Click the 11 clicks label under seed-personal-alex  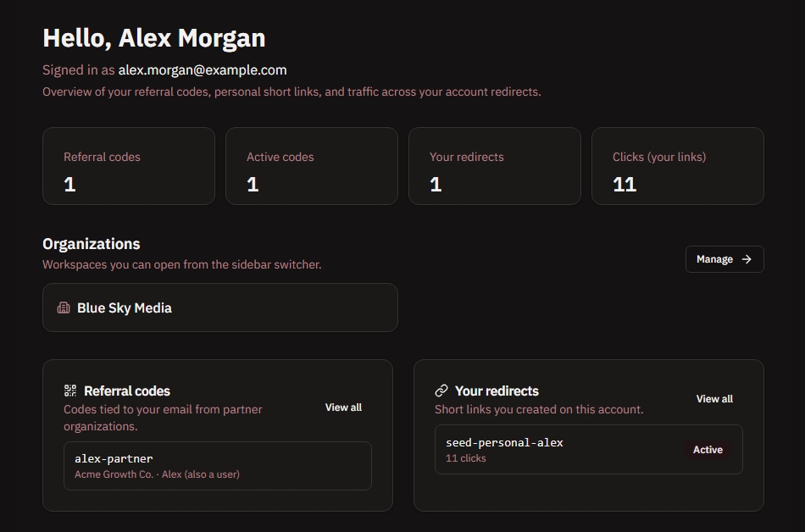coord(465,458)
